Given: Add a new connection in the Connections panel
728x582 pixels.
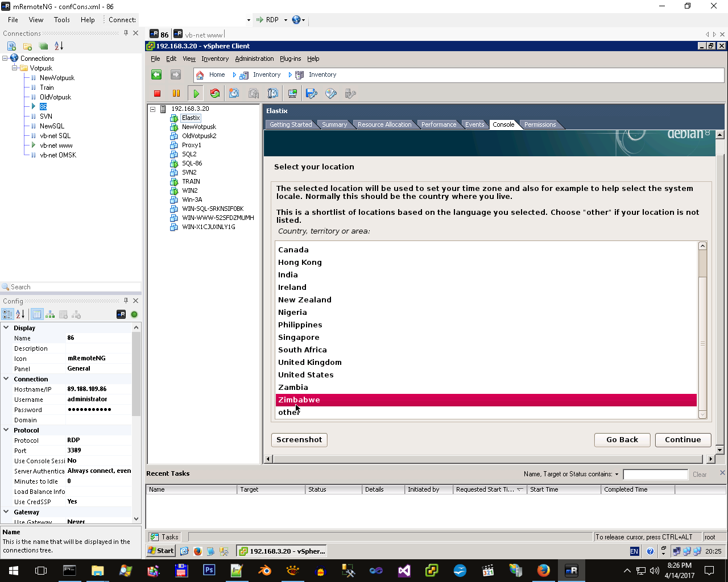Looking at the screenshot, I should click(x=11, y=46).
